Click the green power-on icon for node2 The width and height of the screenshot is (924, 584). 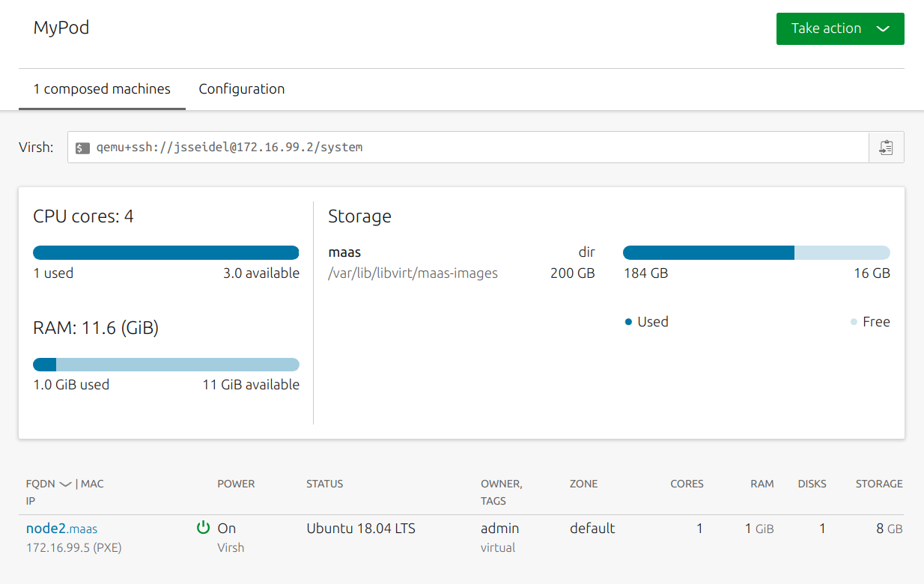[x=202, y=528]
